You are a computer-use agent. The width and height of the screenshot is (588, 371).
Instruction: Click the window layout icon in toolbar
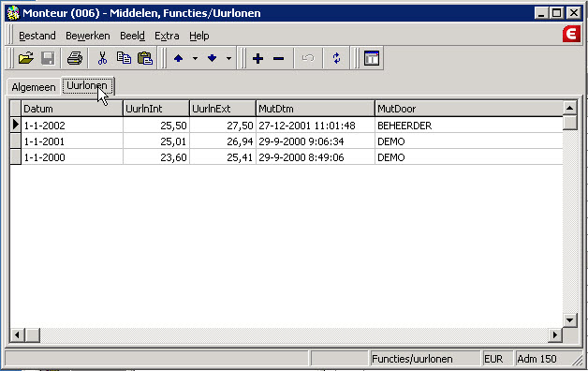pos(372,58)
